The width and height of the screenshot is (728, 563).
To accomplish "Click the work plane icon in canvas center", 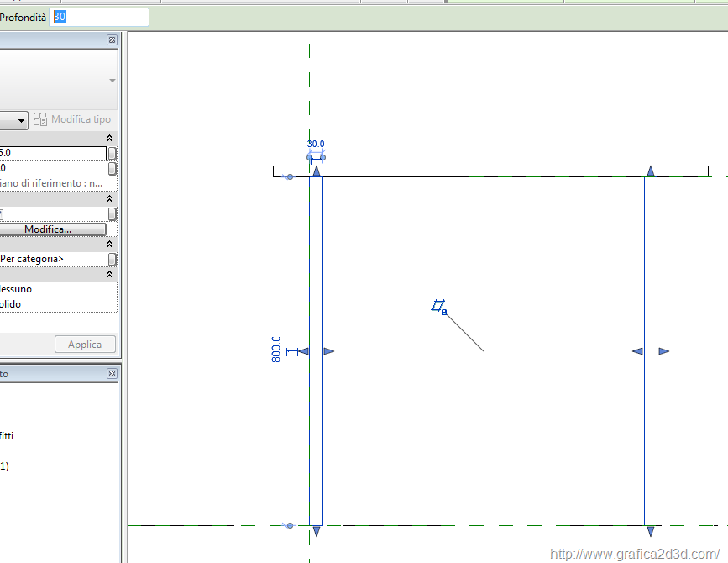I will (x=438, y=307).
